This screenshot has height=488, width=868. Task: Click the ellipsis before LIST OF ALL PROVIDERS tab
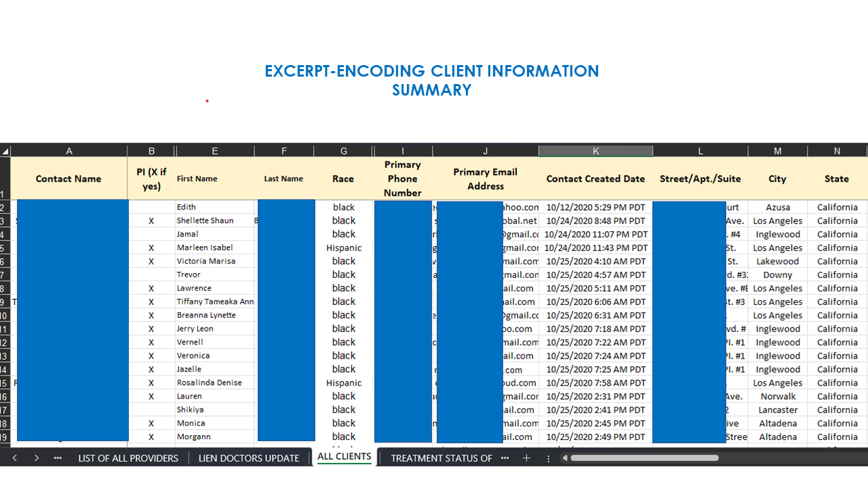coord(58,458)
